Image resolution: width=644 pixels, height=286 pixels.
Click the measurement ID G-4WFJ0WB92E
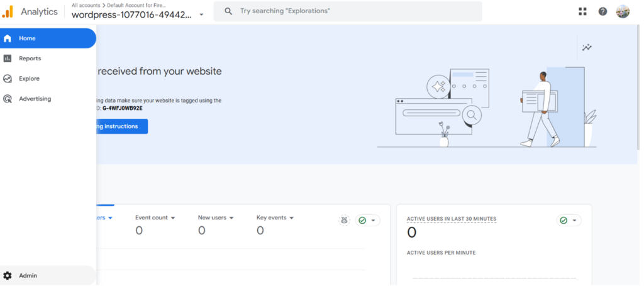123,108
